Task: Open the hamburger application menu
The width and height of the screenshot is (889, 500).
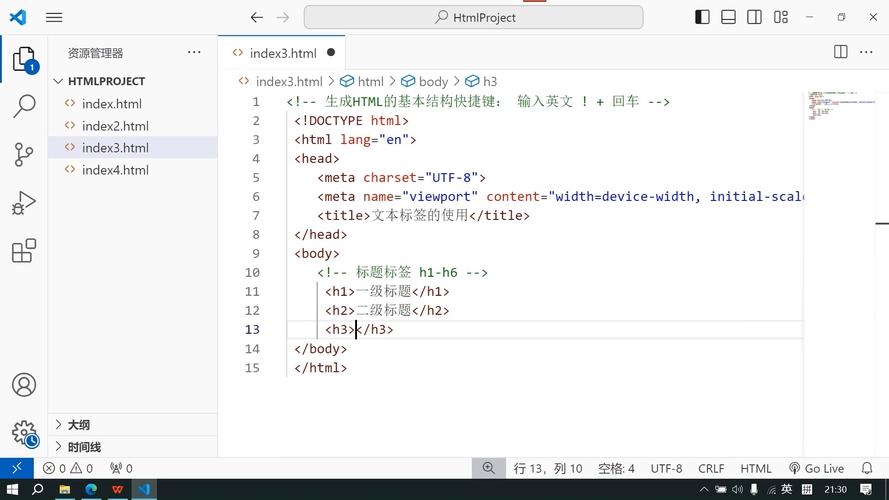Action: click(x=54, y=18)
